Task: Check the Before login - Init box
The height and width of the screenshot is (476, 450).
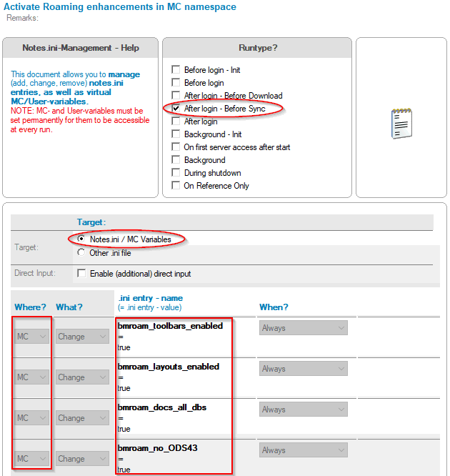Action: click(176, 69)
